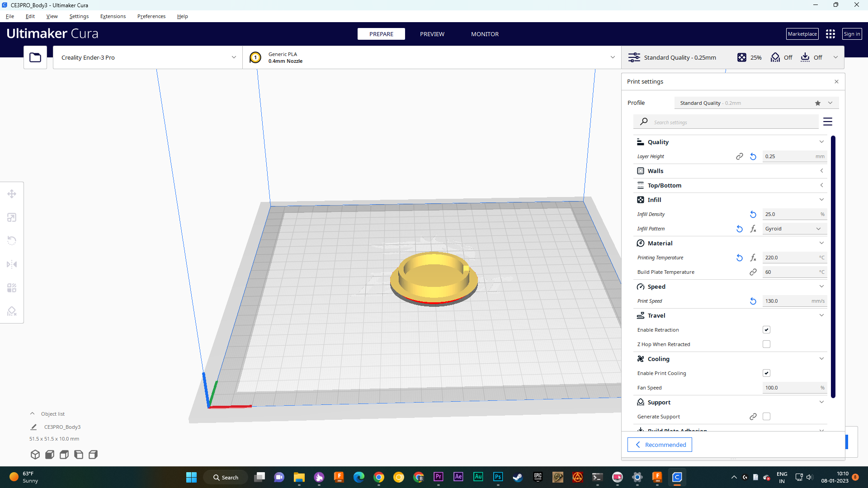The width and height of the screenshot is (868, 488).
Task: Select the Scale tool in the left toolbar
Action: pyautogui.click(x=12, y=217)
